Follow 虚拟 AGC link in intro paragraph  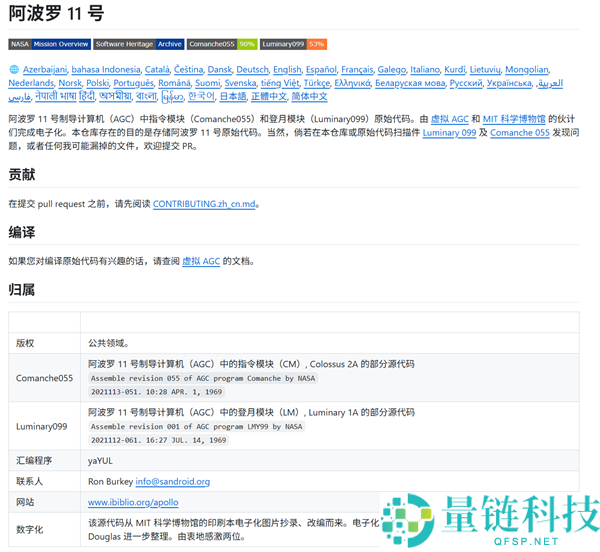coord(450,119)
